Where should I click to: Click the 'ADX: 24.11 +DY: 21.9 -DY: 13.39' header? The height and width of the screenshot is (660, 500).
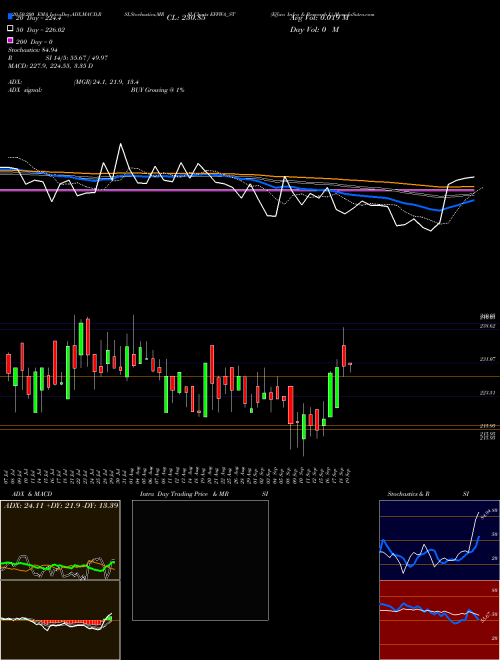pos(61,505)
